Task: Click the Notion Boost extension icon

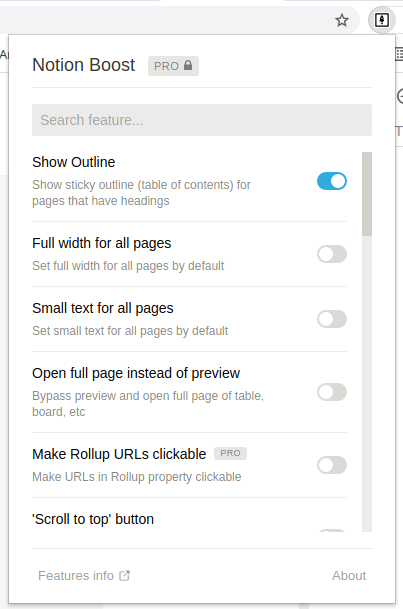Action: 382,20
